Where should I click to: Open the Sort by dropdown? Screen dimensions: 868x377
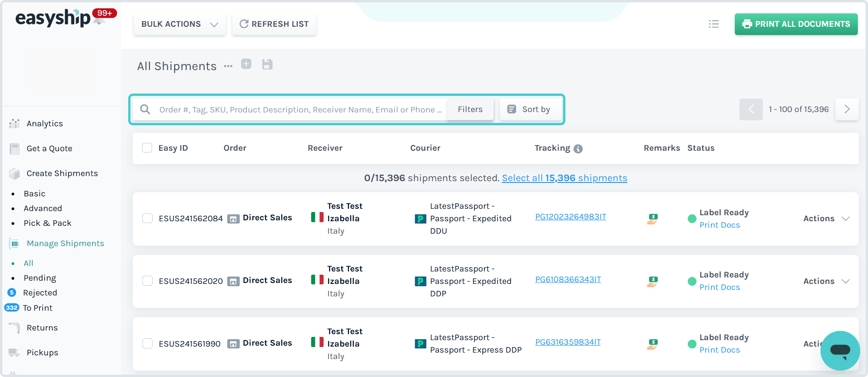(x=531, y=109)
